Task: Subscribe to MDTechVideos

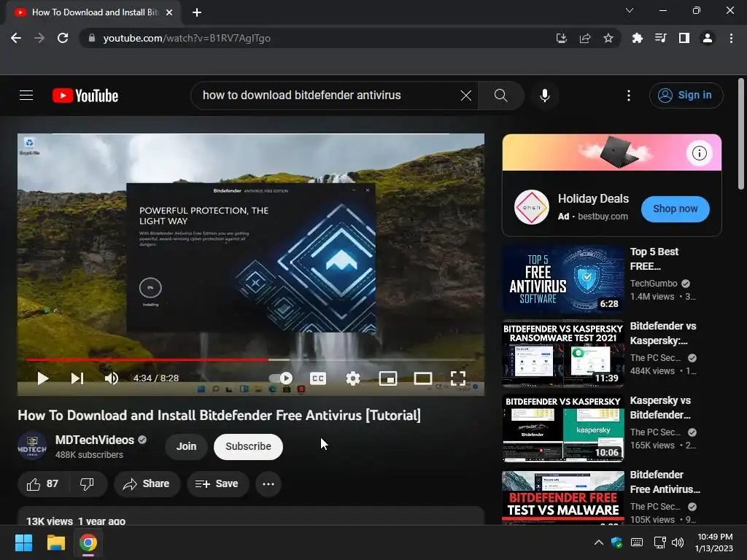Action: click(x=248, y=447)
